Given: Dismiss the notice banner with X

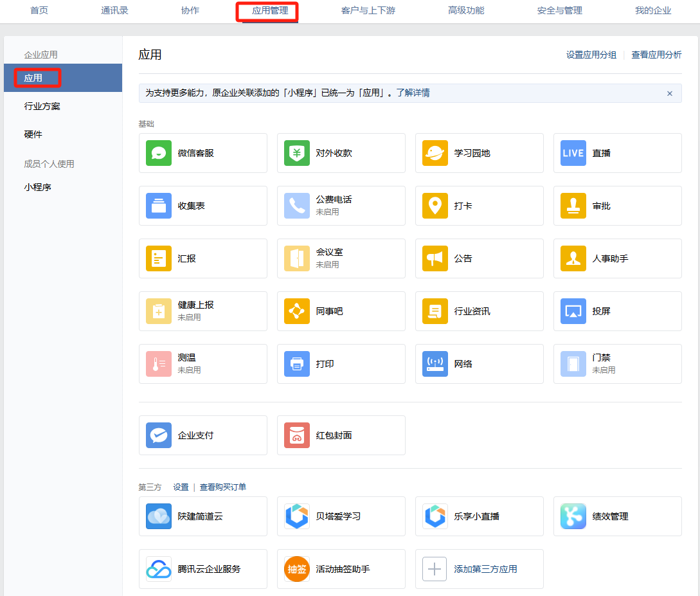Looking at the screenshot, I should 669,93.
